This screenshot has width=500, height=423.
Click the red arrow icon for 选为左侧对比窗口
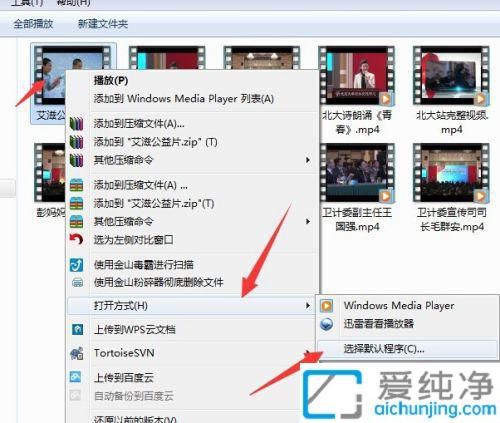point(76,239)
